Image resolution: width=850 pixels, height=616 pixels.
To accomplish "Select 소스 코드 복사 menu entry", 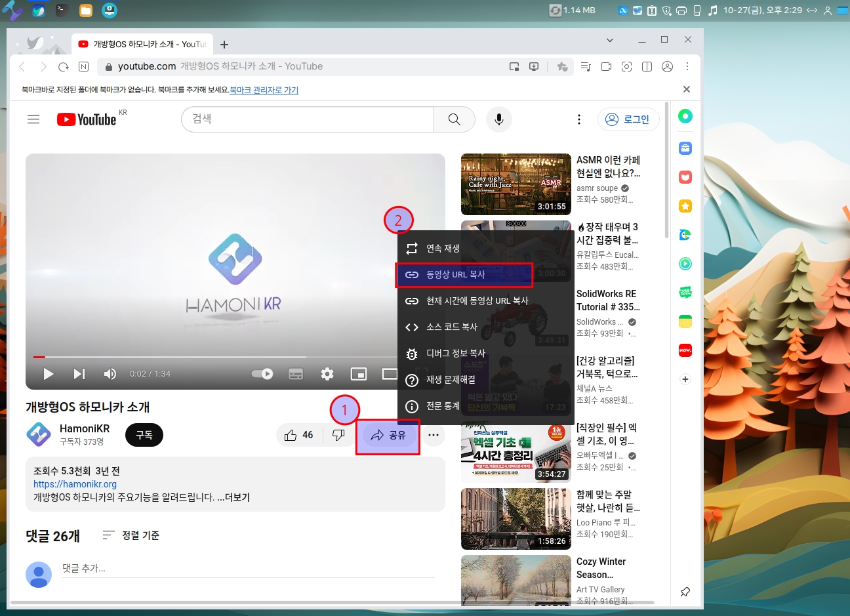I will pos(451,327).
